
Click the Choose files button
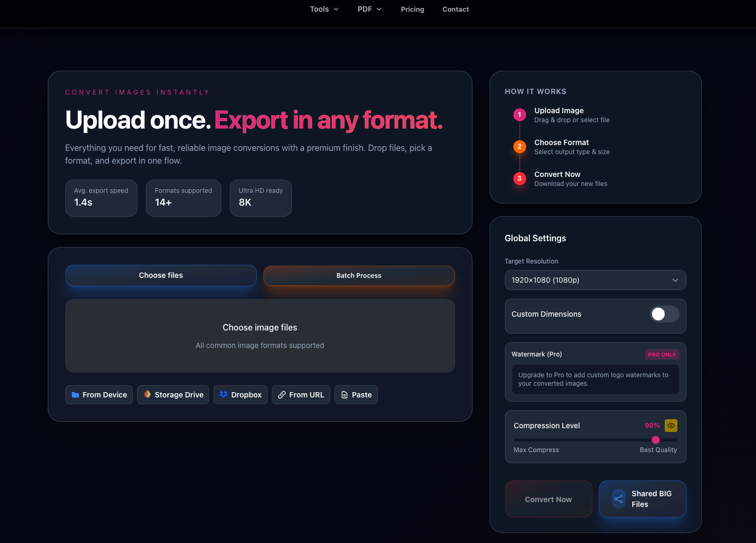tap(161, 275)
